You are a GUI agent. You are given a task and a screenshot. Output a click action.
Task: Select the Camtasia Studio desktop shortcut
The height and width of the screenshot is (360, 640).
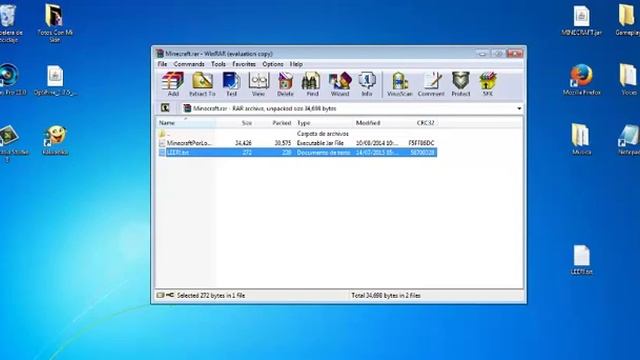click(x=11, y=143)
